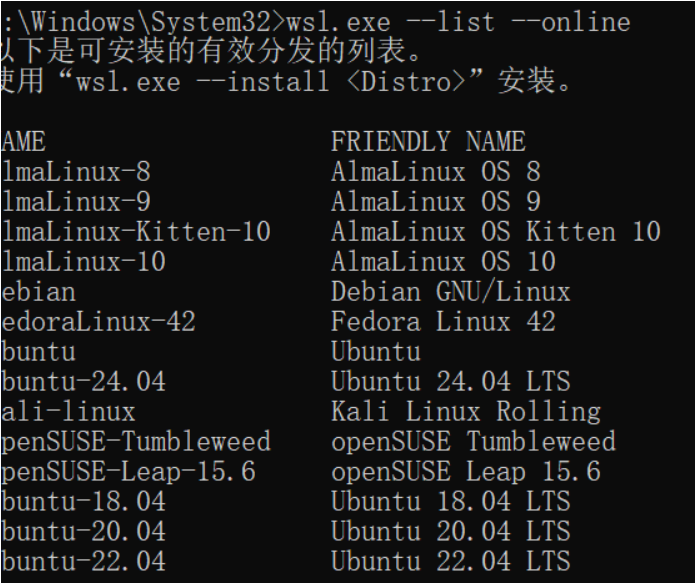Click the Kali Linux Rolling entry
Screen dimensions: 695x584
(465, 411)
